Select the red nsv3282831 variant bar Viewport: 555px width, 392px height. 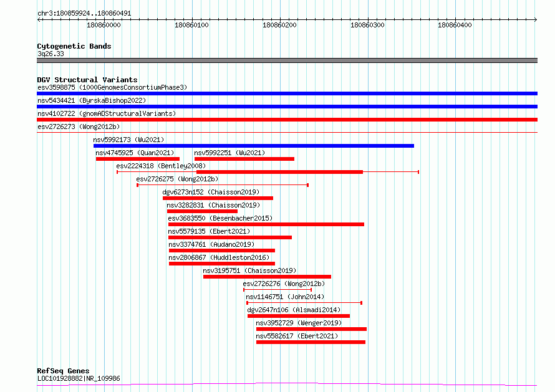[203, 211]
